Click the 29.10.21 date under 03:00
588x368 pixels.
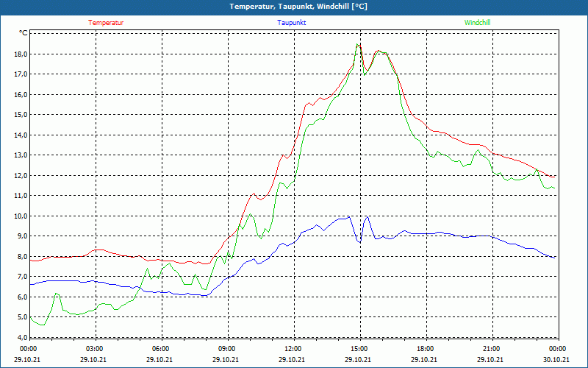coord(93,359)
